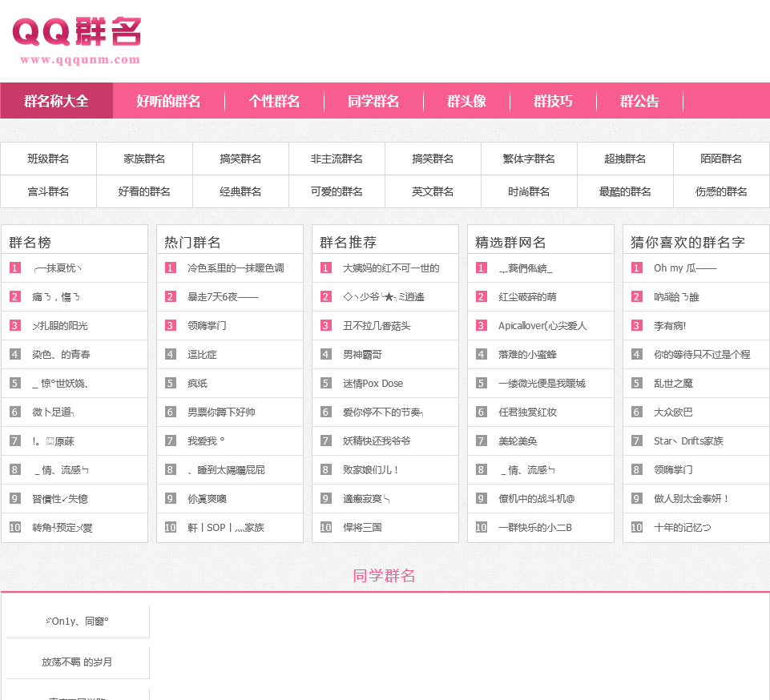The image size is (770, 700).
Task: Select the 个性群名 navigation tab
Action: coord(274,101)
